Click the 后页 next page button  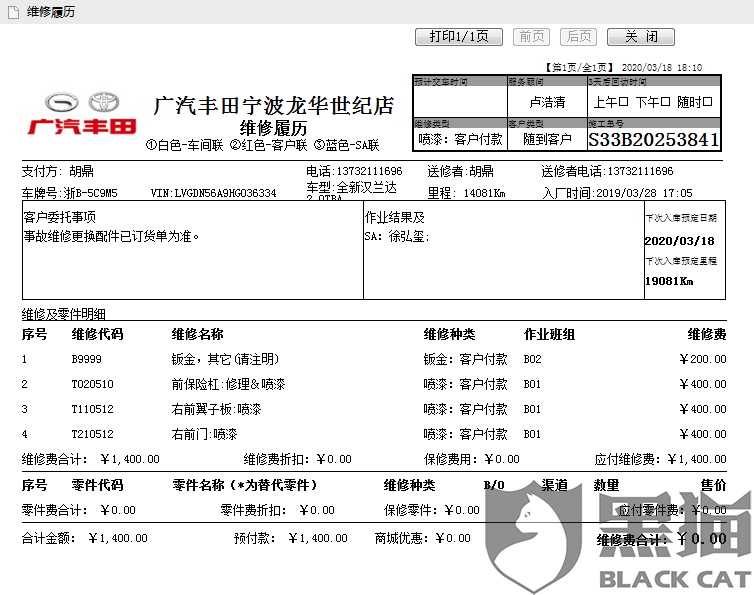[578, 37]
